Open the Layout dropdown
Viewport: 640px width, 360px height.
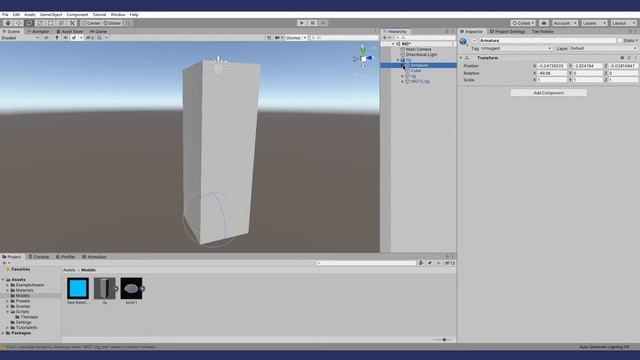tap(624, 23)
